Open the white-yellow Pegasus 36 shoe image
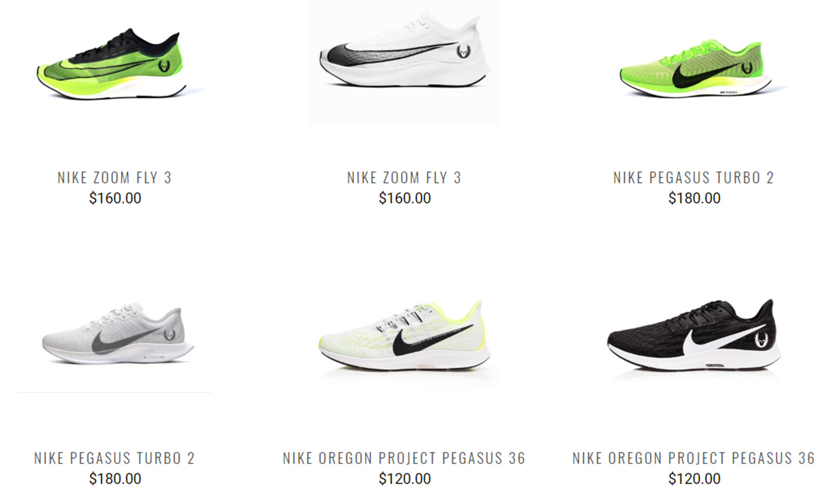 (405, 337)
